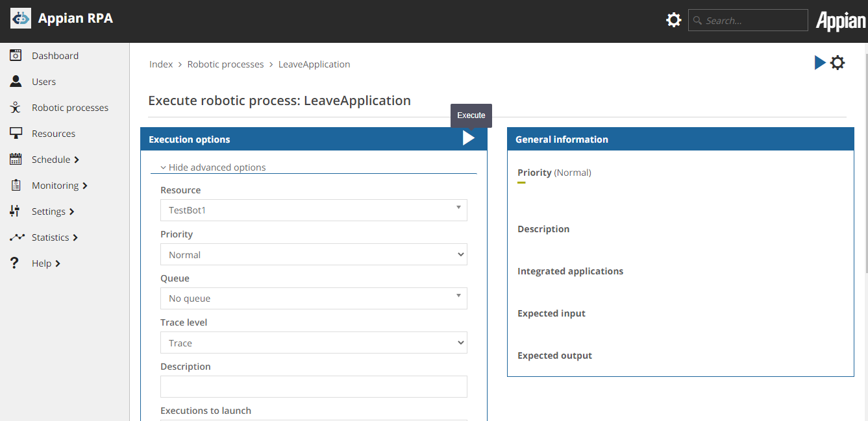The image size is (868, 421).
Task: Open the Priority dropdown set to Normal
Action: click(314, 255)
